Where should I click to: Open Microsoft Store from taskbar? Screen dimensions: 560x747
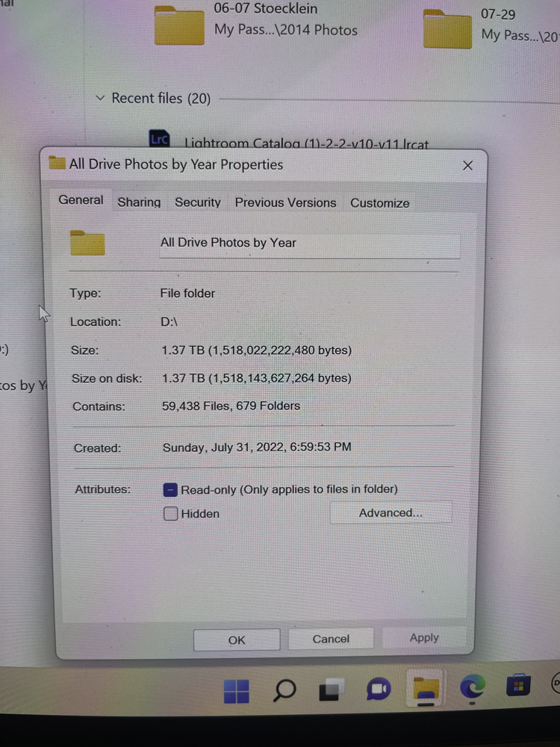[x=518, y=685]
